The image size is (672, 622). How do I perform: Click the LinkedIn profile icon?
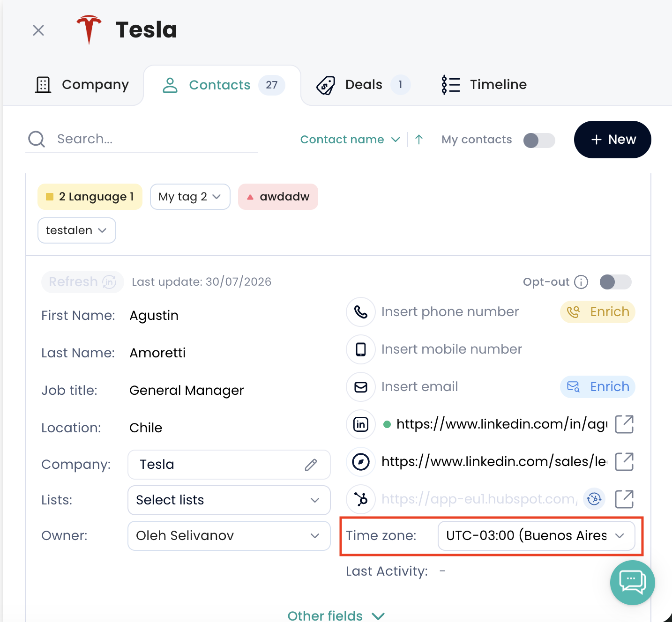coord(361,424)
